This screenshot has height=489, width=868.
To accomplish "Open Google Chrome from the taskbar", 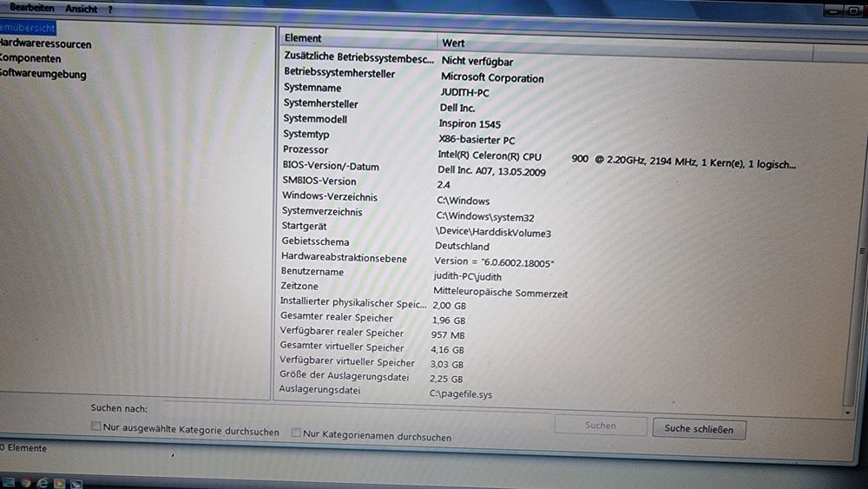I will (x=25, y=482).
